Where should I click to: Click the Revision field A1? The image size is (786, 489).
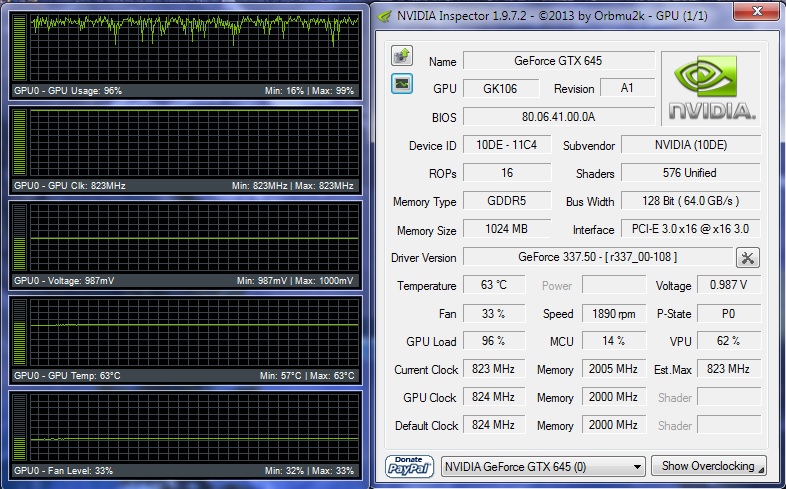pos(627,88)
